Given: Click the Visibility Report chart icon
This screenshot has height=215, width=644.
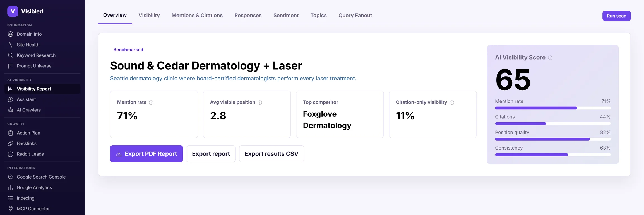Looking at the screenshot, I should point(11,89).
